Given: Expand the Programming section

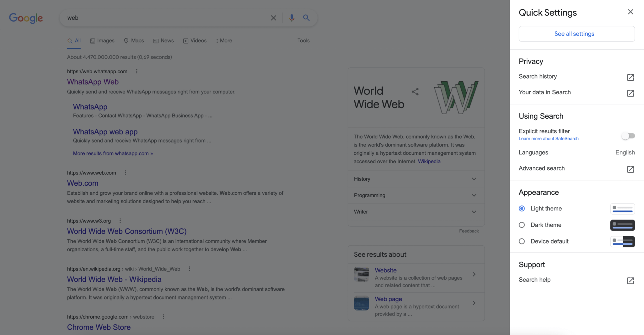Looking at the screenshot, I should 474,195.
